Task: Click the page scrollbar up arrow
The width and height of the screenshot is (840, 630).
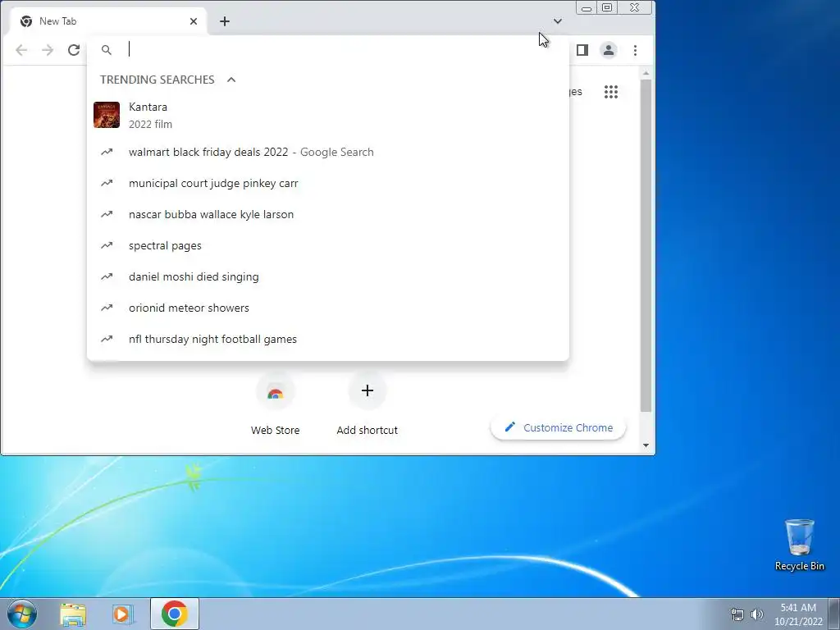Action: click(646, 73)
